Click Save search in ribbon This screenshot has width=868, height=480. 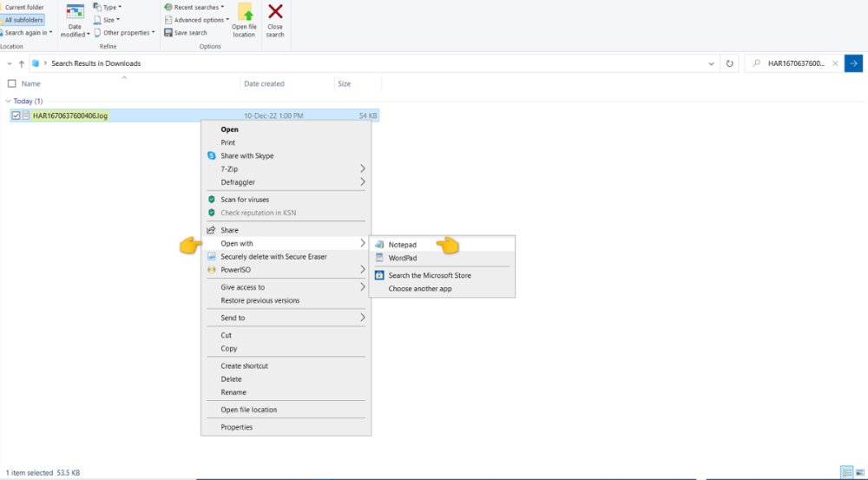(190, 33)
